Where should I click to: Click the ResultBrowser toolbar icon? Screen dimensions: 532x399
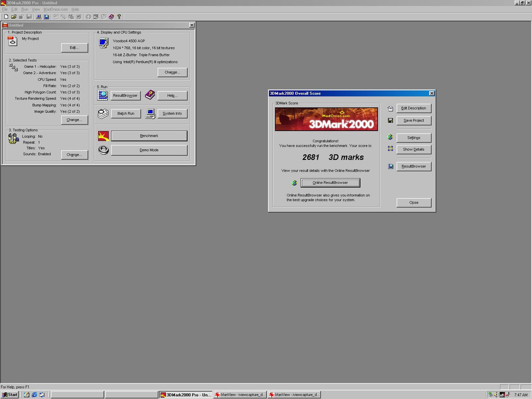(46, 16)
